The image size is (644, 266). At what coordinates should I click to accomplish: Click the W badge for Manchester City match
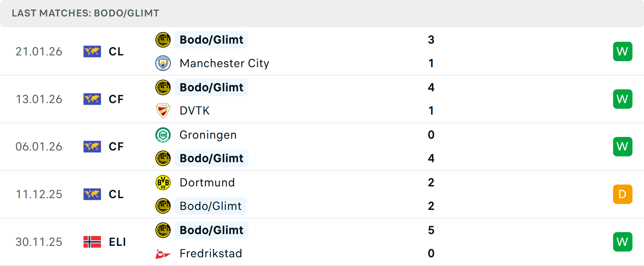pyautogui.click(x=623, y=51)
